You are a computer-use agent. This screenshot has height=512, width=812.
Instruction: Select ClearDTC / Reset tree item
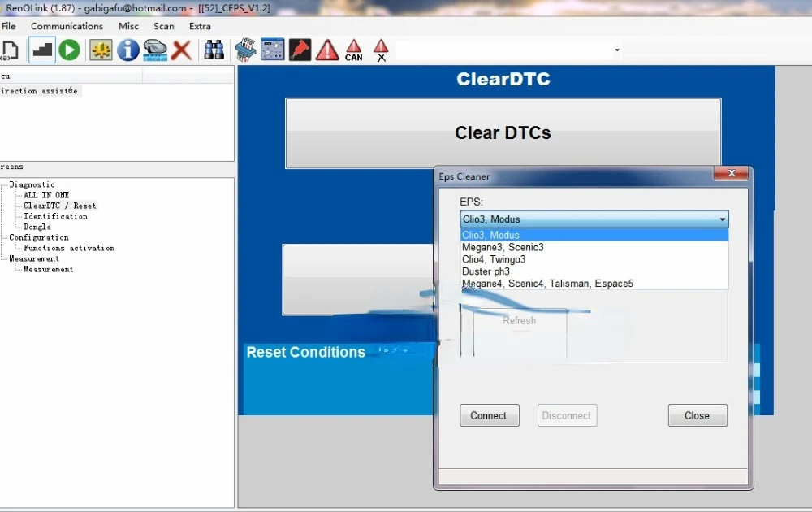pyautogui.click(x=59, y=206)
